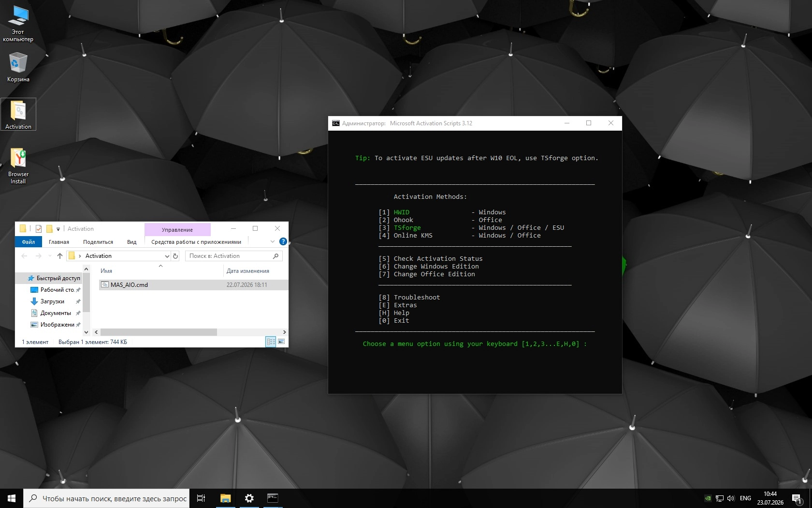The height and width of the screenshot is (508, 812).
Task: Open the Windows Start menu
Action: tap(12, 498)
